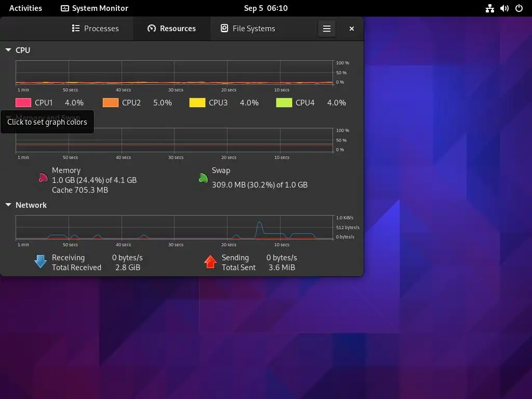Open the hamburger menu button
This screenshot has height=399, width=532.
[326, 29]
